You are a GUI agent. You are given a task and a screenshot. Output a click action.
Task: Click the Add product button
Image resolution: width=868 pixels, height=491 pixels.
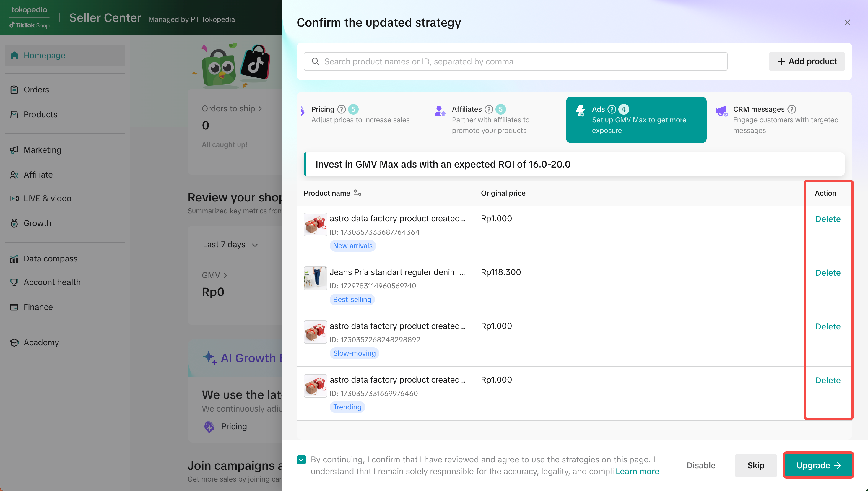(x=807, y=61)
